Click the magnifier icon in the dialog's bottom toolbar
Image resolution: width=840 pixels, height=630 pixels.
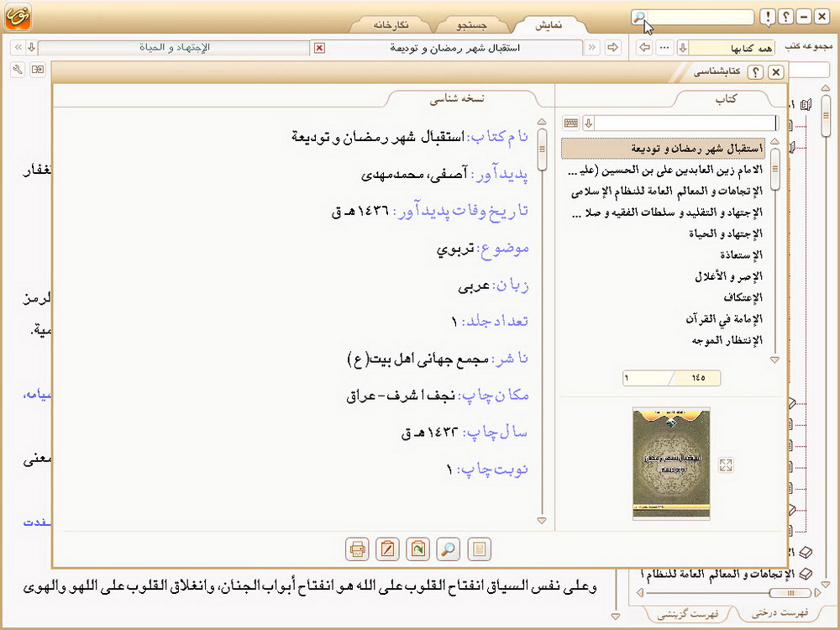[x=449, y=549]
